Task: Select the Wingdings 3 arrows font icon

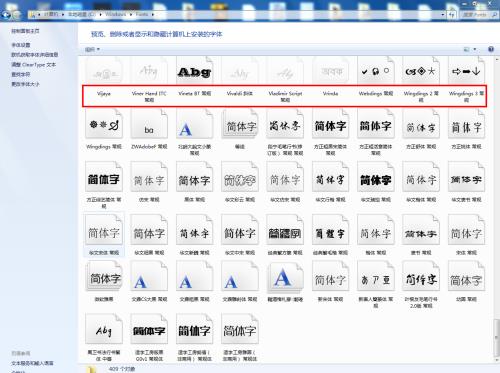Action: tap(466, 71)
